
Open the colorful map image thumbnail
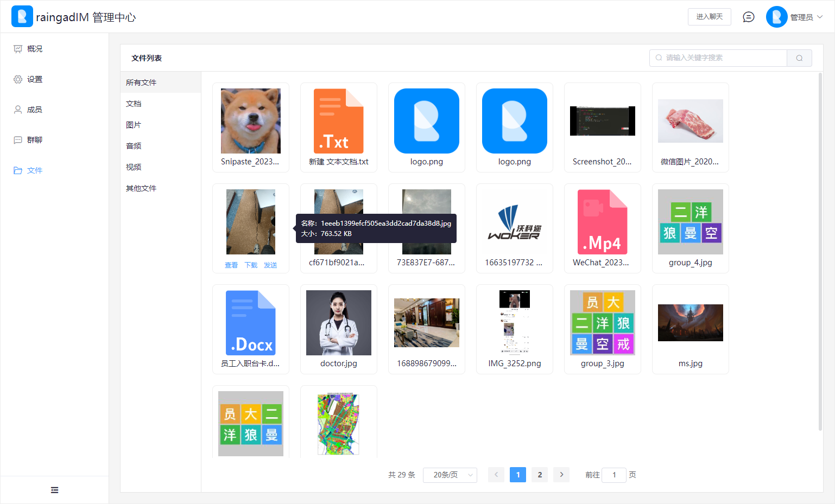pyautogui.click(x=339, y=424)
